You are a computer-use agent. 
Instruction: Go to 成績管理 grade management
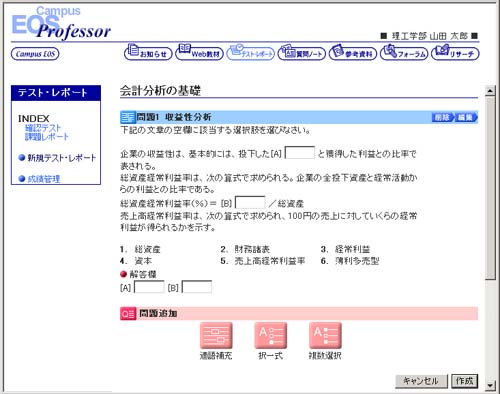click(x=44, y=179)
